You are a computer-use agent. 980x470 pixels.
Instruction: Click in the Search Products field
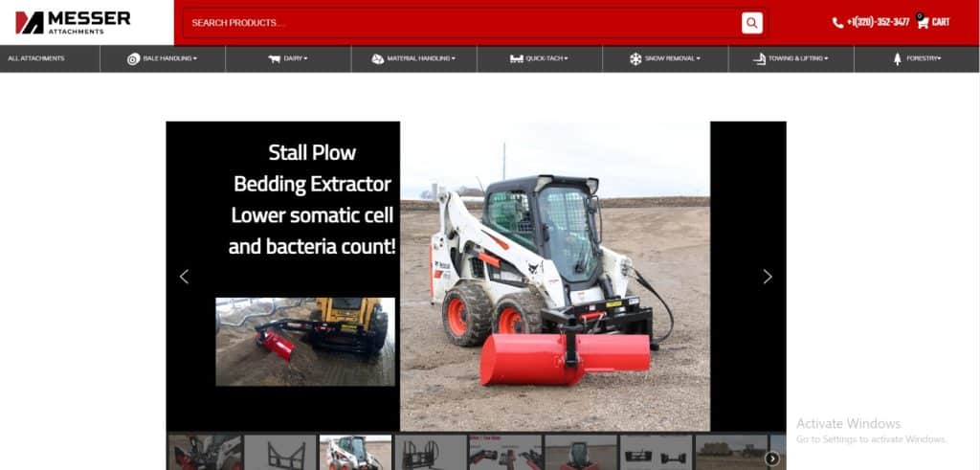click(x=459, y=23)
